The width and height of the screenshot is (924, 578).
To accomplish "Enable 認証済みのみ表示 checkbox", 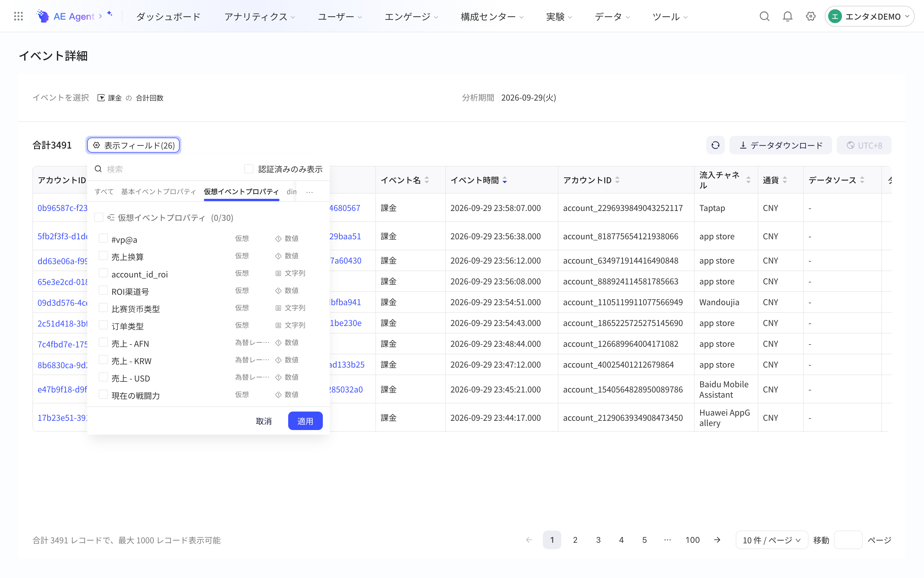I will 249,169.
